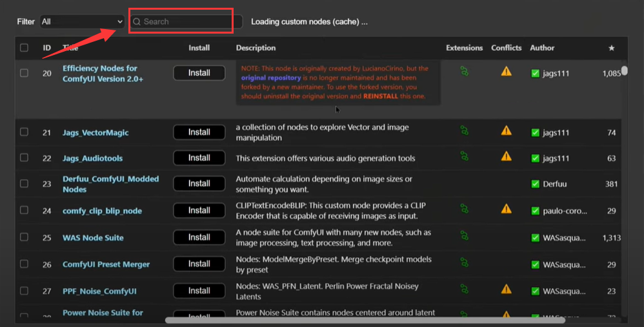The image size is (644, 327).
Task: Open the Derfuu_ComfyUI_Modded Nodes title link
Action: pos(110,184)
